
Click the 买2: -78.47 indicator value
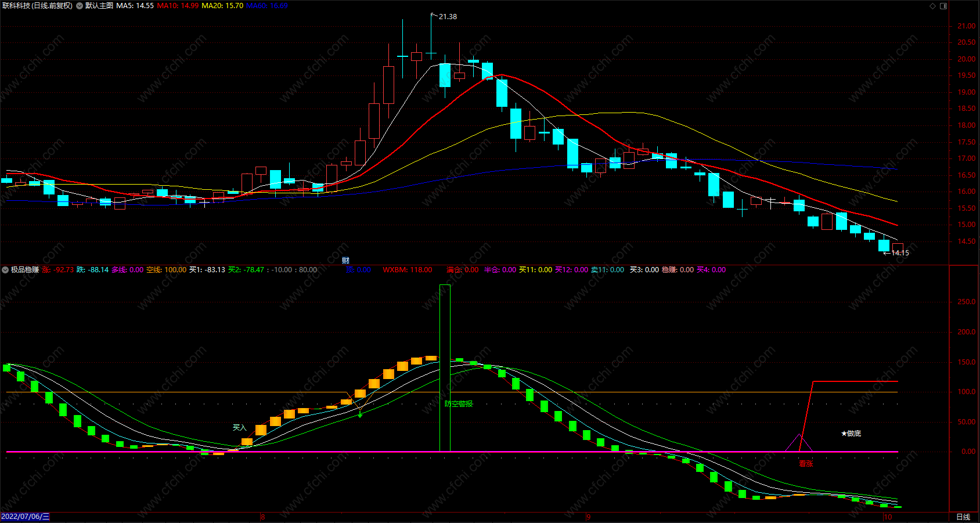(x=246, y=270)
